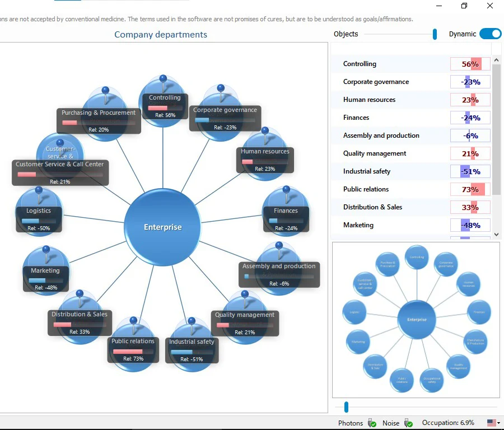Screen dimensions: 504x430
Task: Click the Purchasing & Procurement label box
Action: tap(99, 121)
